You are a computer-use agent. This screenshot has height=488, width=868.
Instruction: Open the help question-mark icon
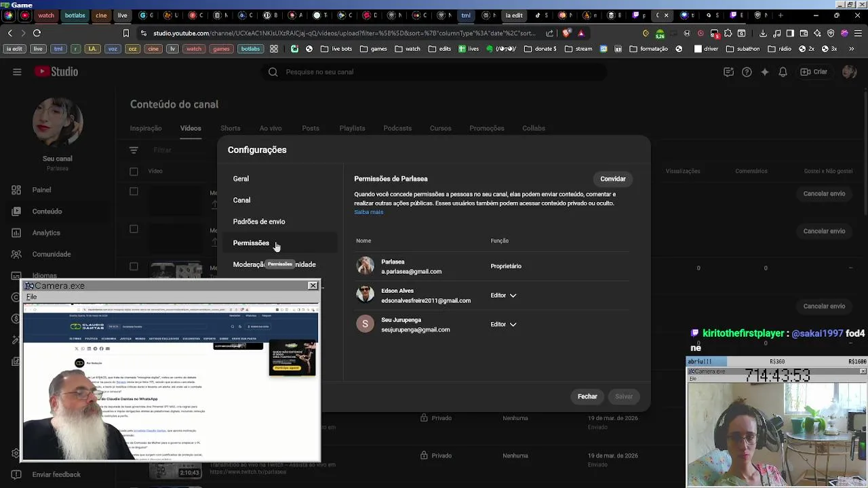click(747, 72)
